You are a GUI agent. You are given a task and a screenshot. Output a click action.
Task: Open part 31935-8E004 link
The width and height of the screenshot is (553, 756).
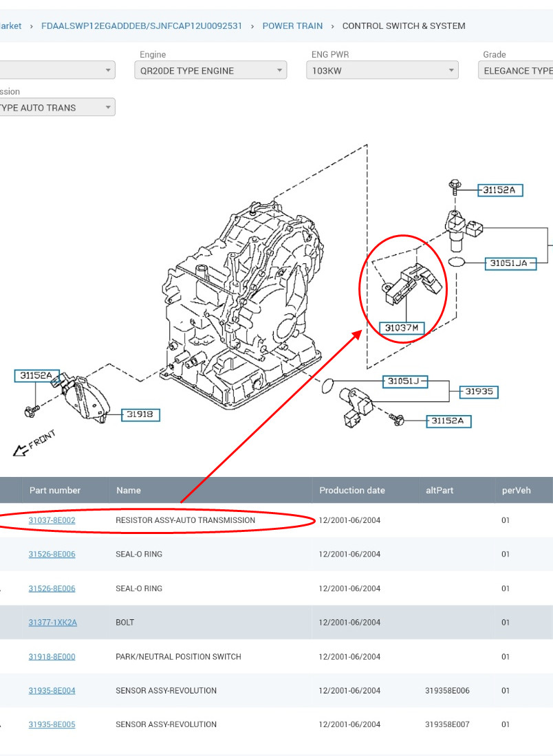(52, 691)
